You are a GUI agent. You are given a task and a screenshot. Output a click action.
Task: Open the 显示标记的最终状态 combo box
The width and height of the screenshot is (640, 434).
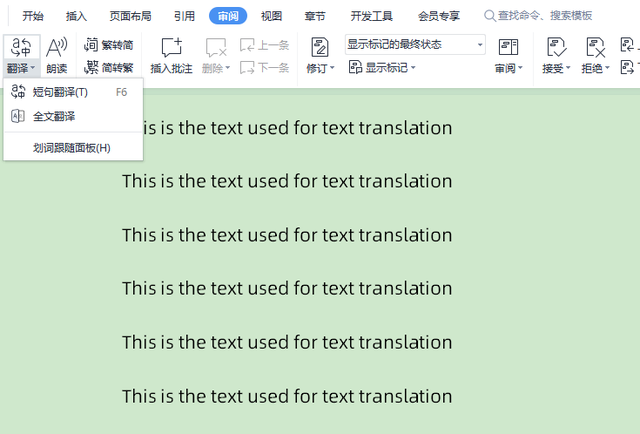415,45
